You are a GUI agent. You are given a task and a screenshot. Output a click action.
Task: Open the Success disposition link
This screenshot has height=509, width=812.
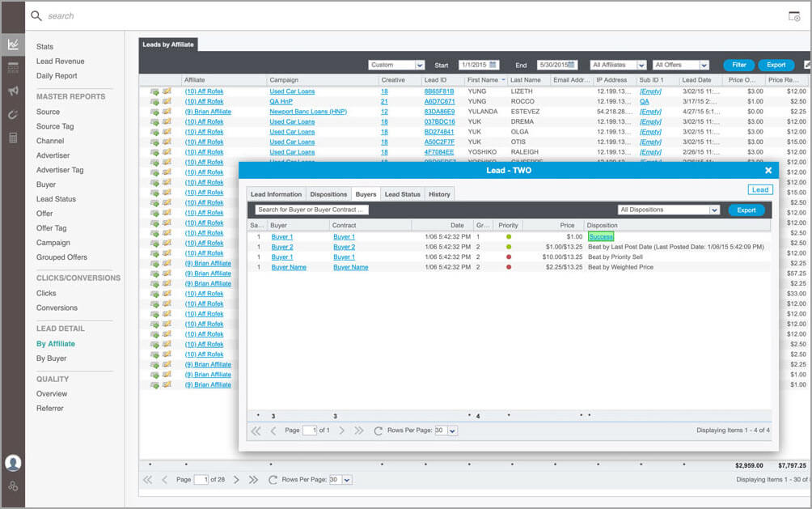tap(601, 236)
